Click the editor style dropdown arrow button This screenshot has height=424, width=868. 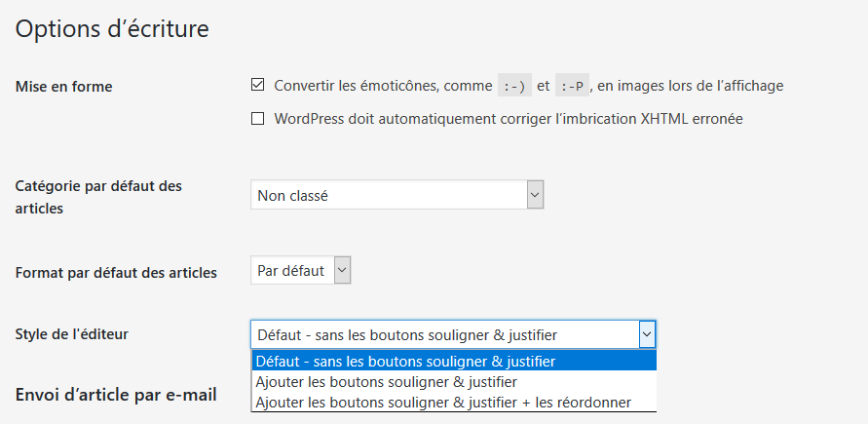647,334
